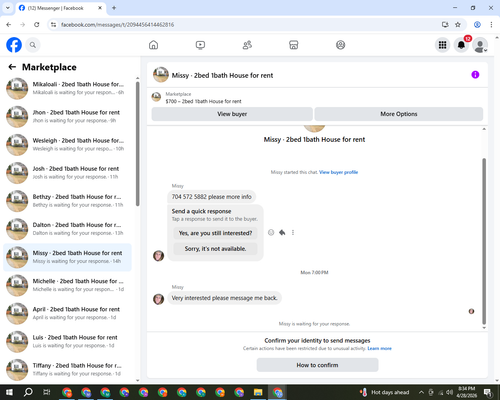Open the Groups icon in top navigation

(340, 45)
